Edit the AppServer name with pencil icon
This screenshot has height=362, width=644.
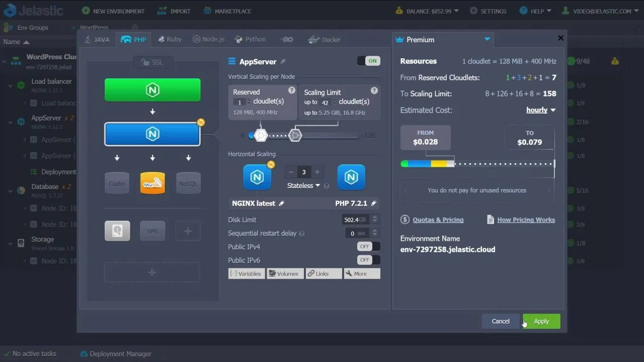click(283, 61)
